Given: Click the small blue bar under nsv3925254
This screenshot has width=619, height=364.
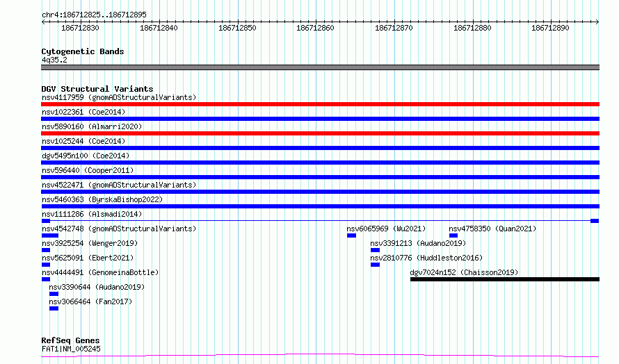Looking at the screenshot, I should (x=46, y=250).
